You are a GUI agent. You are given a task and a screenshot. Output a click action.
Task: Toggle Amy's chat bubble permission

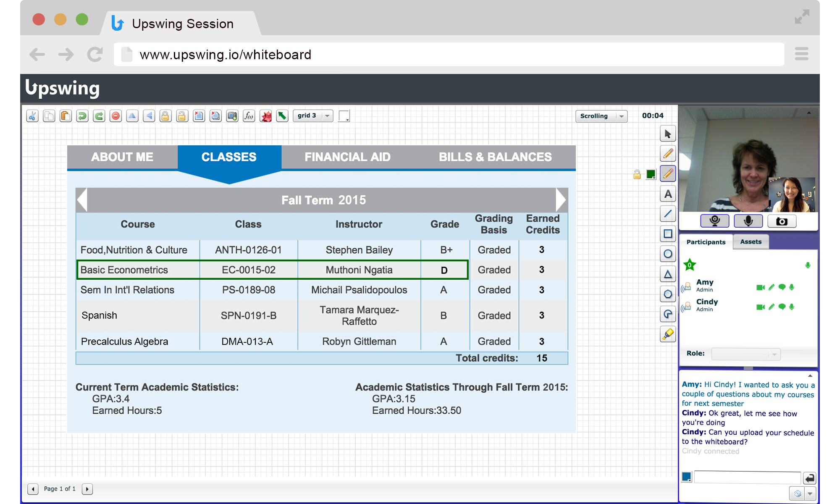point(782,287)
